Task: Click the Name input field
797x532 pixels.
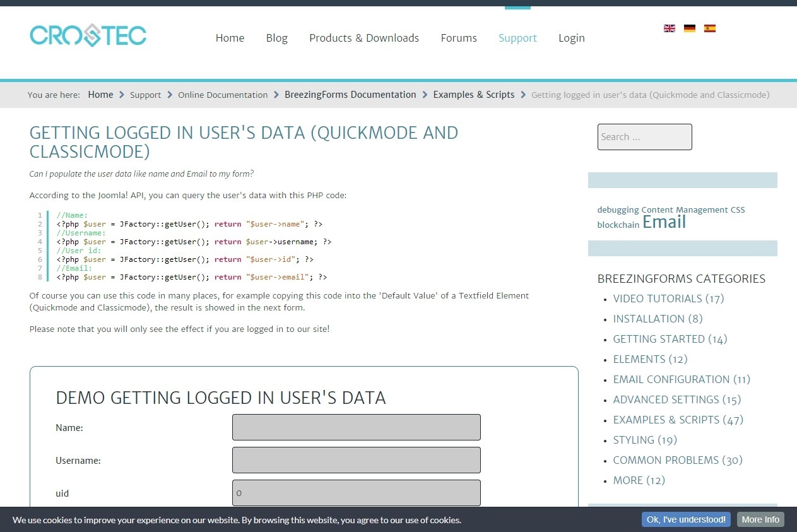Action: point(357,427)
